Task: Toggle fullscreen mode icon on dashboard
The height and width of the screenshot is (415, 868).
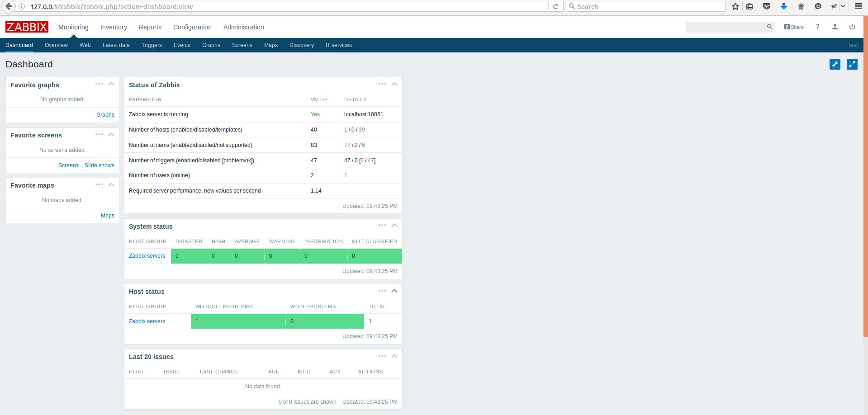Action: [x=852, y=64]
